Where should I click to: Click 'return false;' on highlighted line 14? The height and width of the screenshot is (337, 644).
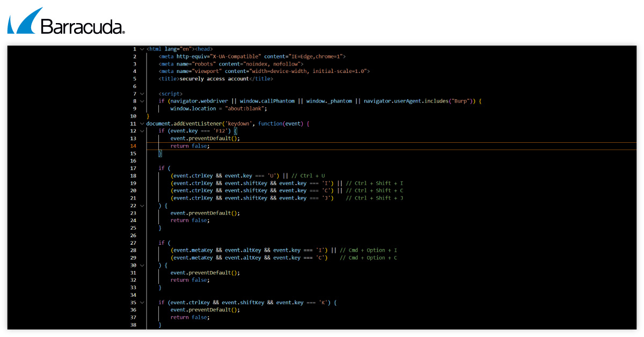pos(190,146)
